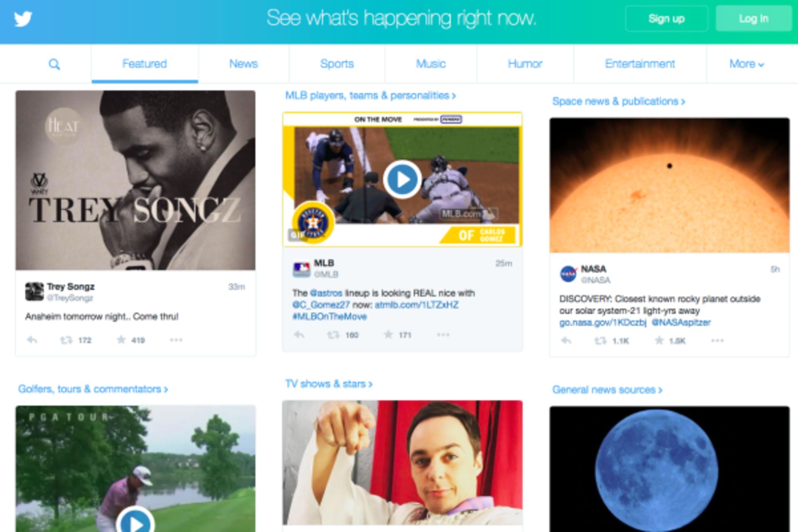Follow the @NASAspitzer mention link
This screenshot has width=798, height=532.
coord(681,323)
